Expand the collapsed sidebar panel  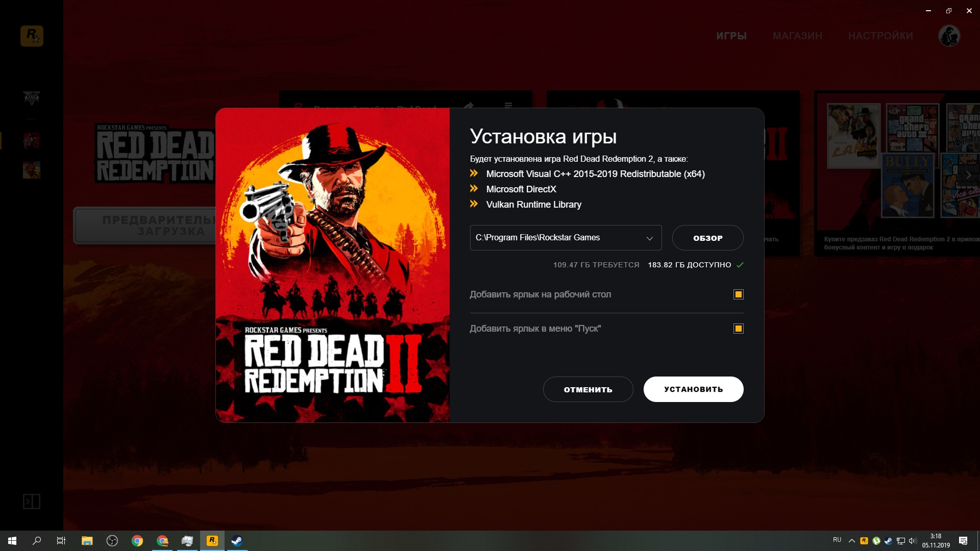(x=32, y=502)
